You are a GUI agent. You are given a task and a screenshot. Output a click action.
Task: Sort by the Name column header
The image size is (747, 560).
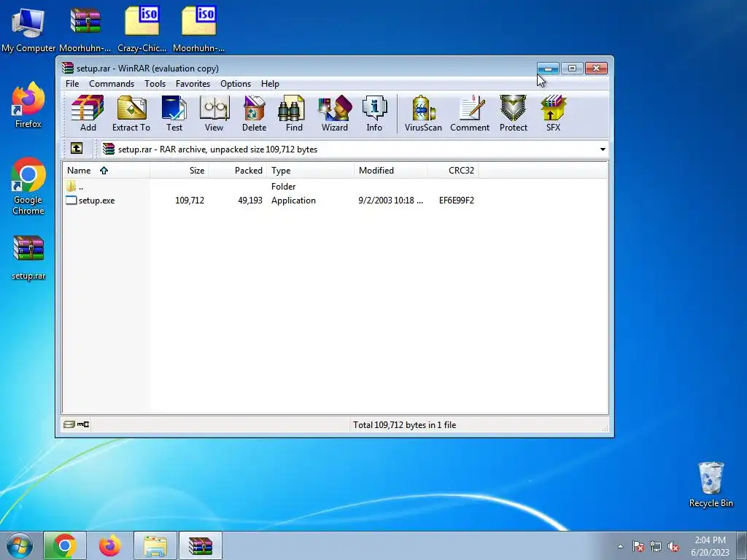pos(106,171)
